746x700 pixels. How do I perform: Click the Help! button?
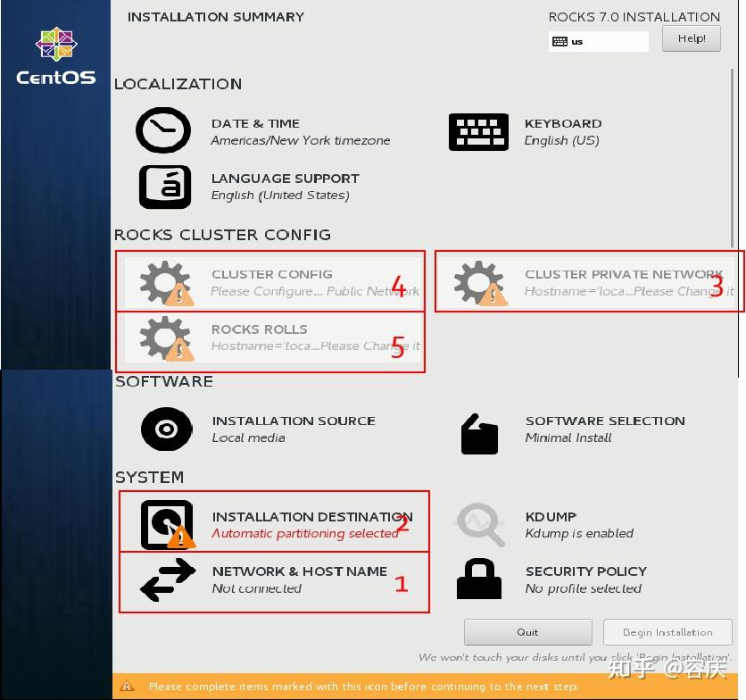click(692, 38)
